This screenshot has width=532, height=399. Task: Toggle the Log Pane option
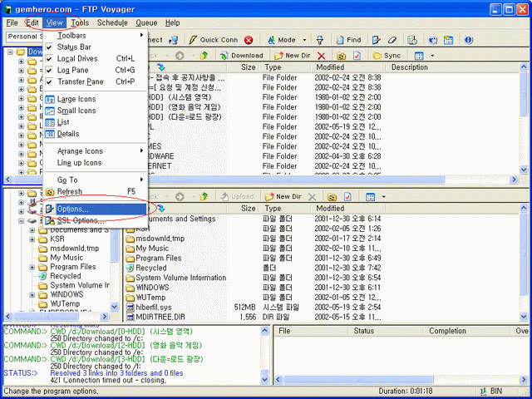point(96,70)
